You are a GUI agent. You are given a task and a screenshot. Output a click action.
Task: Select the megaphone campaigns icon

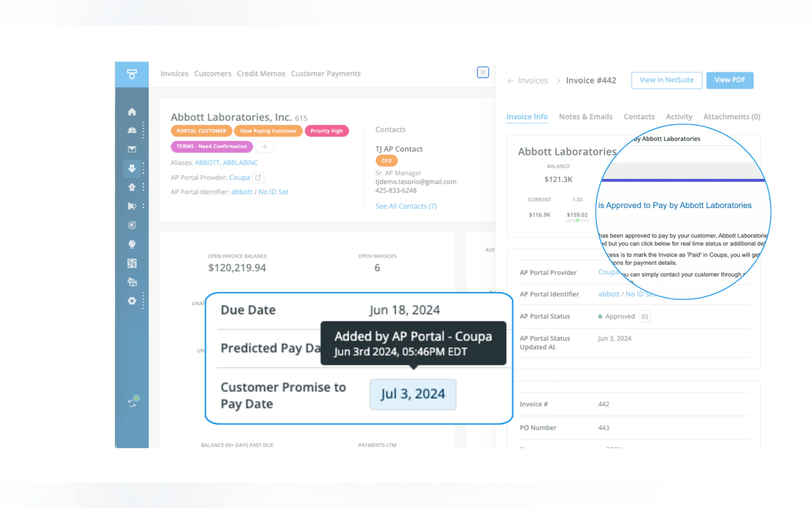coord(132,206)
